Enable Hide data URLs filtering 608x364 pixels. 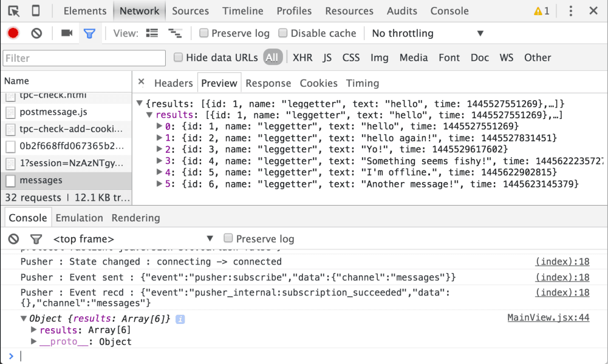tap(178, 57)
